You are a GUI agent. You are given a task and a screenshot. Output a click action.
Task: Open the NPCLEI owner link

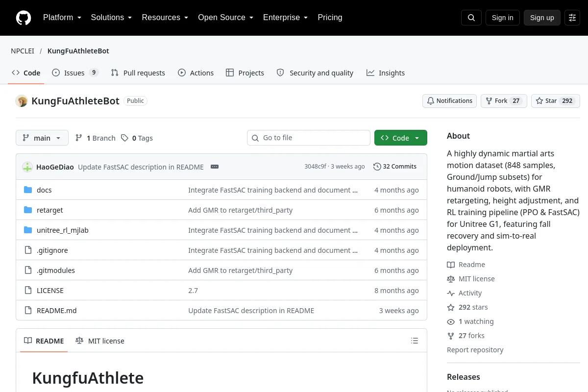[x=23, y=51]
